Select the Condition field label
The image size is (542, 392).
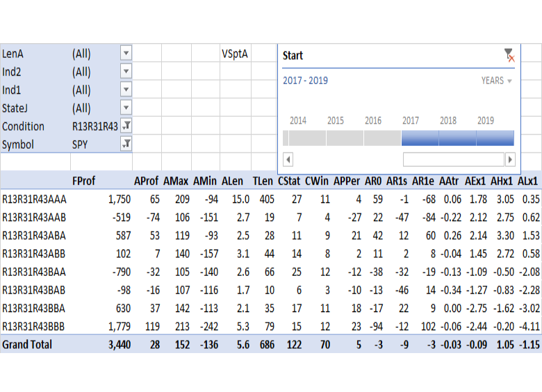tap(23, 126)
